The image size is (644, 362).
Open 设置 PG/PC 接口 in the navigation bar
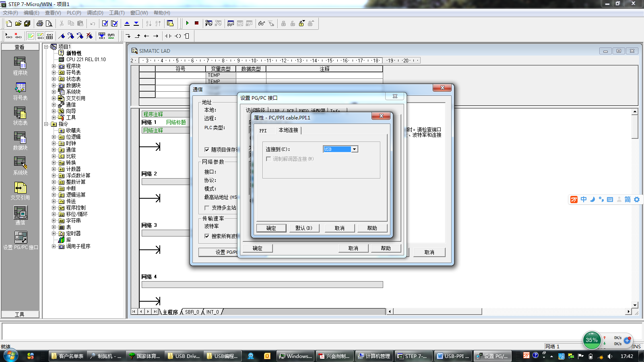pyautogui.click(x=21, y=241)
